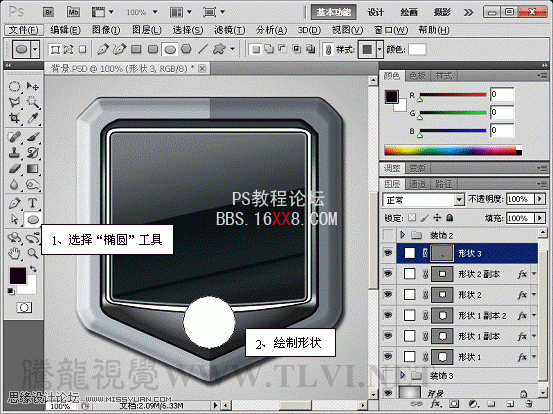Viewport: 553px width, 414px height.
Task: Select the Magic Wand tool
Action: (33, 102)
